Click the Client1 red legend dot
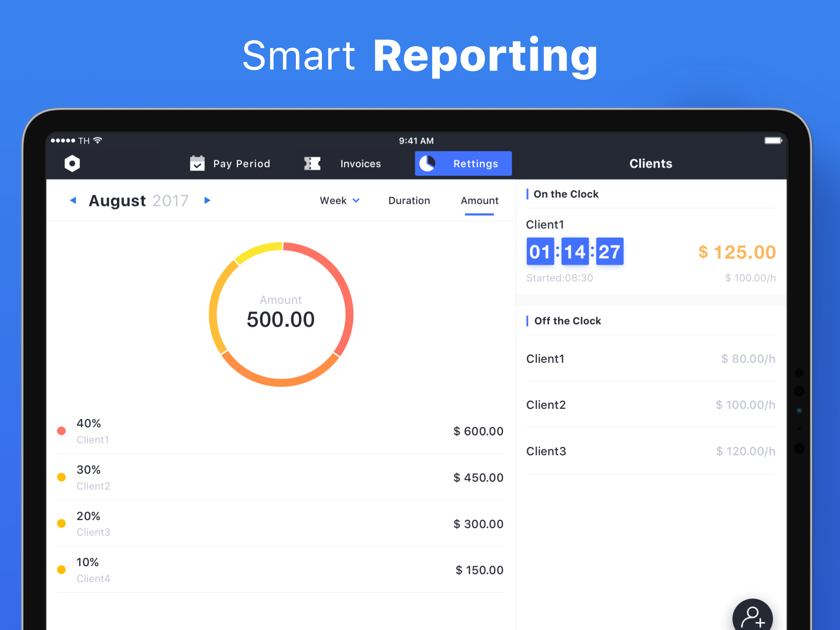 pos(61,431)
